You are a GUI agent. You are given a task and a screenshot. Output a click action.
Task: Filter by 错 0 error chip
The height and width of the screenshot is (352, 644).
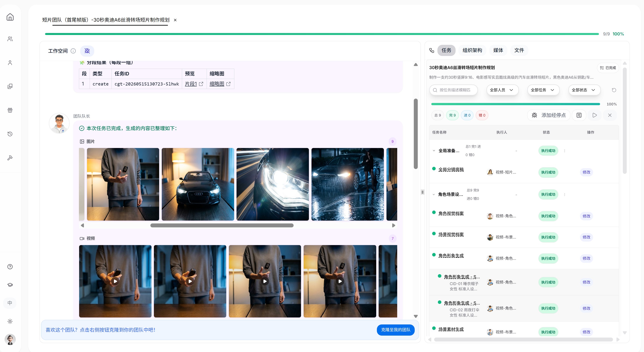click(x=482, y=115)
